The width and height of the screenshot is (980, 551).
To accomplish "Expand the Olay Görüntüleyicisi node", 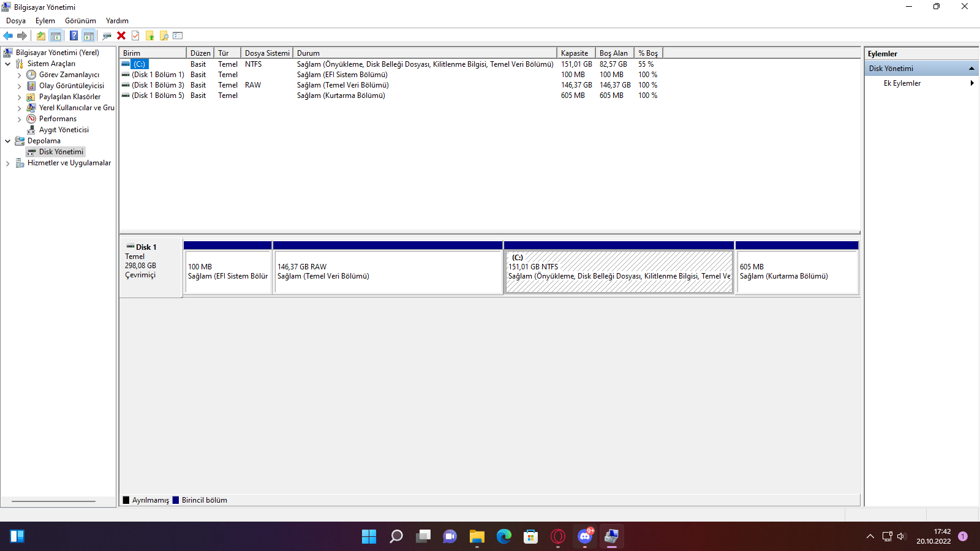I will point(19,86).
